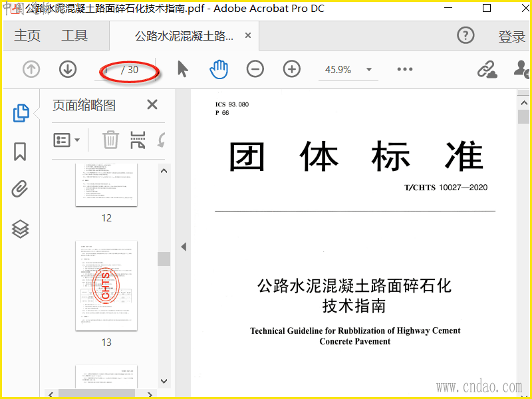Click the 'ICS 93.080' text
The width and height of the screenshot is (532, 399).
(232, 104)
